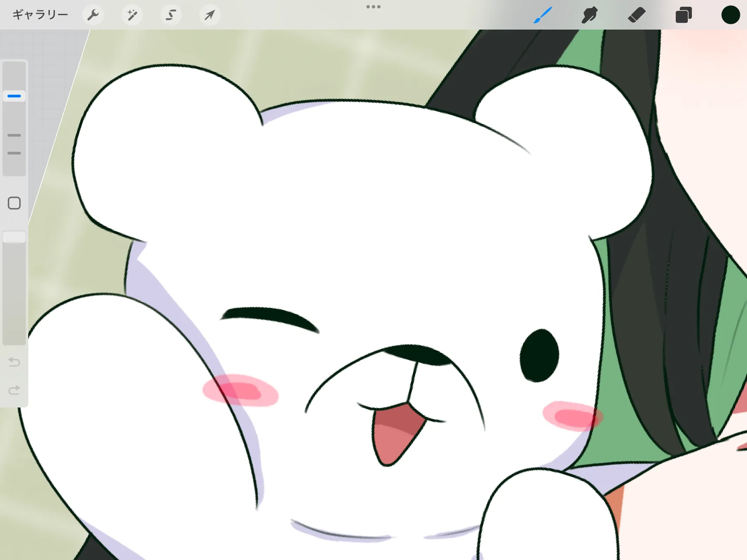The width and height of the screenshot is (747, 560).
Task: Open the Adjustments magic wand menu
Action: point(132,15)
